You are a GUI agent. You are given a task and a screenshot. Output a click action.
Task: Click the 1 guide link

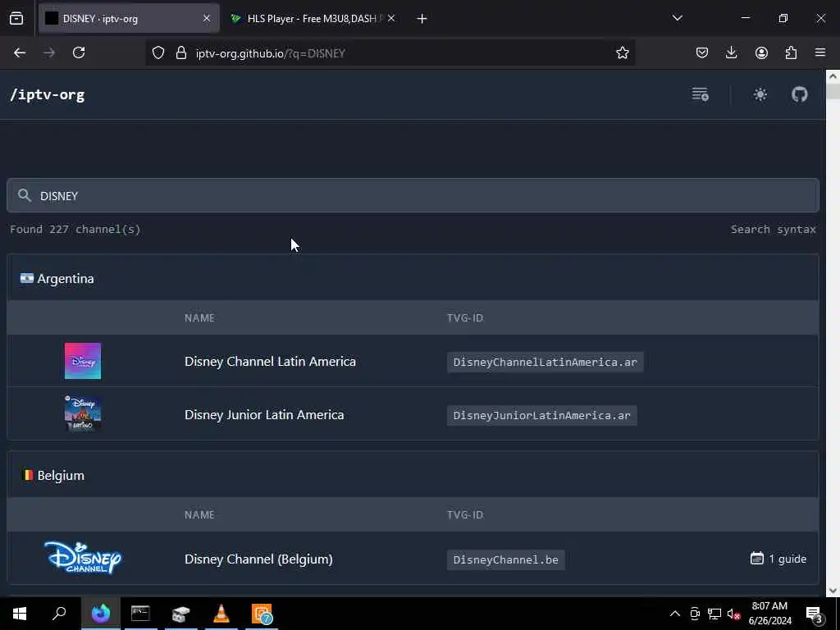click(778, 559)
